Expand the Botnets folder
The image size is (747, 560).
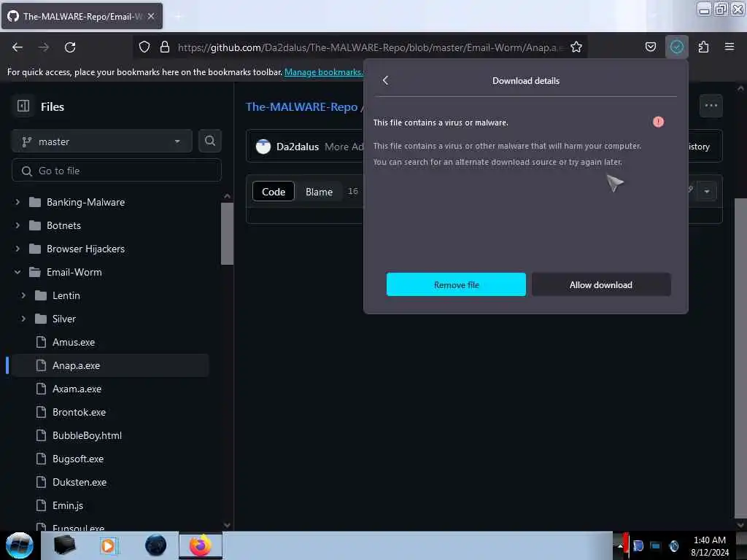pos(18,225)
